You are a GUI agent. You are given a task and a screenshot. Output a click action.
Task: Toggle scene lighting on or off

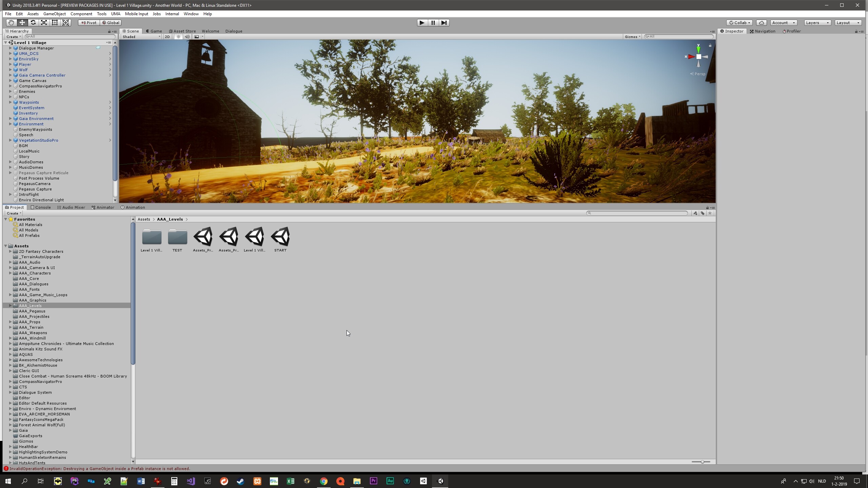178,37
